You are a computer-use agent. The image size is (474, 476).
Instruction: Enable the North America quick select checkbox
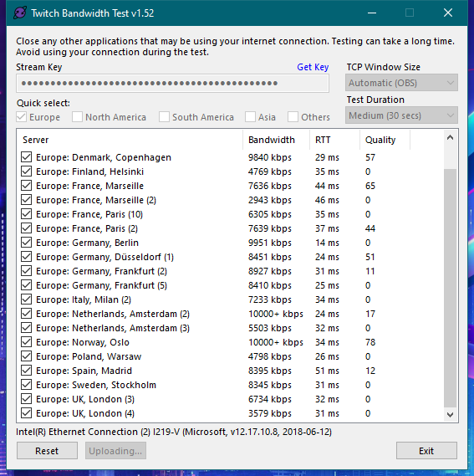coord(77,117)
